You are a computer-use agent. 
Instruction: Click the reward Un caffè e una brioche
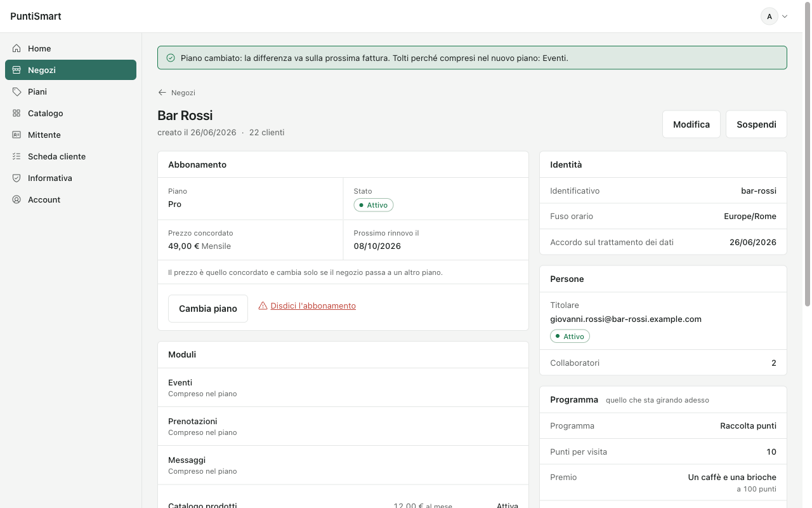click(x=732, y=478)
